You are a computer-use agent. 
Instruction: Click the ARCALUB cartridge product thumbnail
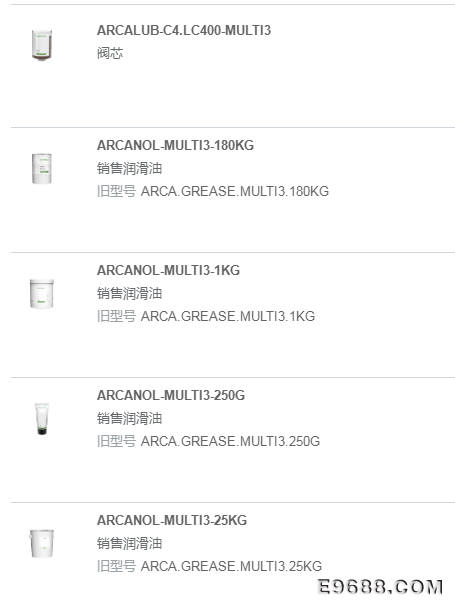(42, 45)
